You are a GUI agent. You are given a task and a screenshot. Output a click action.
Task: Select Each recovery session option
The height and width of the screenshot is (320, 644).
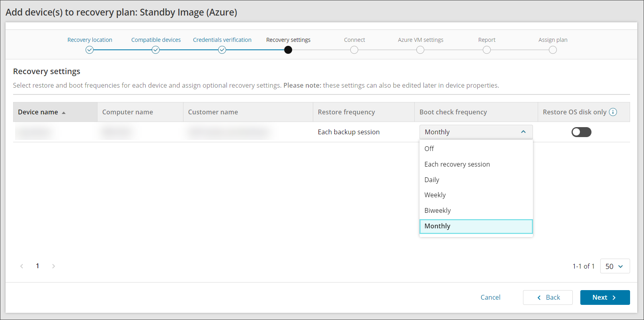(x=476, y=164)
